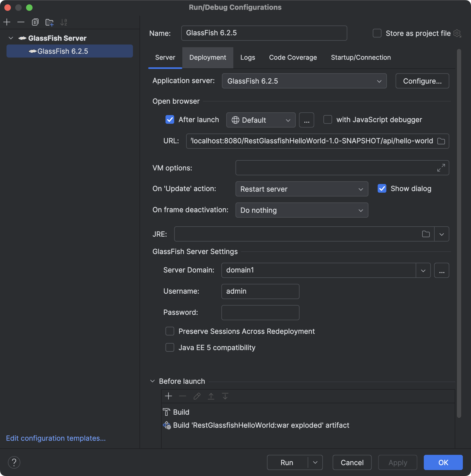Switch to the Deployment tab

click(x=208, y=57)
